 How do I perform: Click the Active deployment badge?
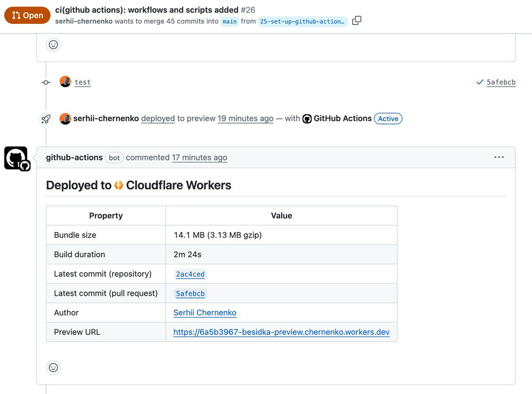click(388, 119)
